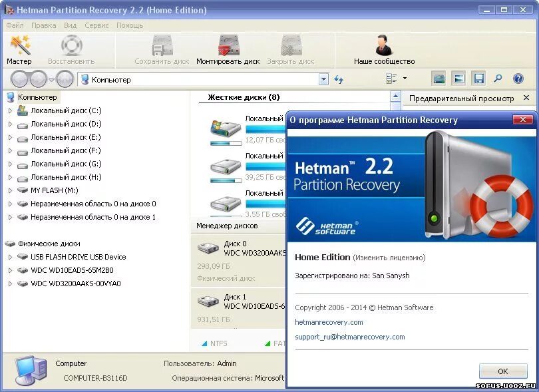Expand Локальный диск (D:) node
The height and width of the screenshot is (392, 539).
(x=10, y=124)
